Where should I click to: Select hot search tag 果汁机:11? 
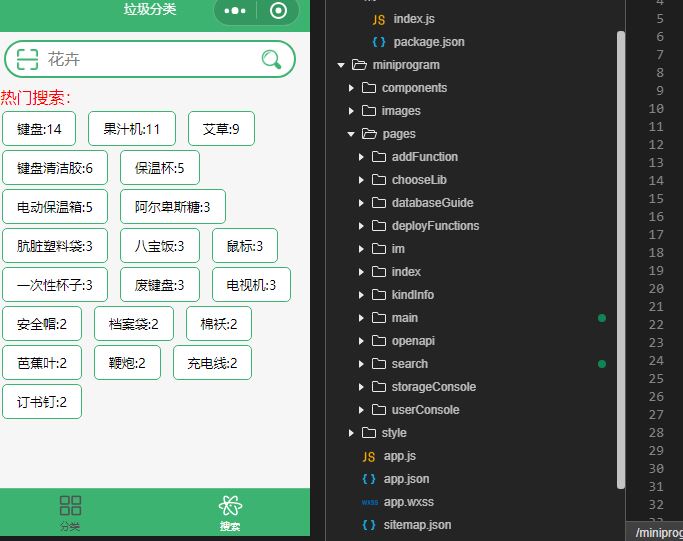(x=132, y=129)
